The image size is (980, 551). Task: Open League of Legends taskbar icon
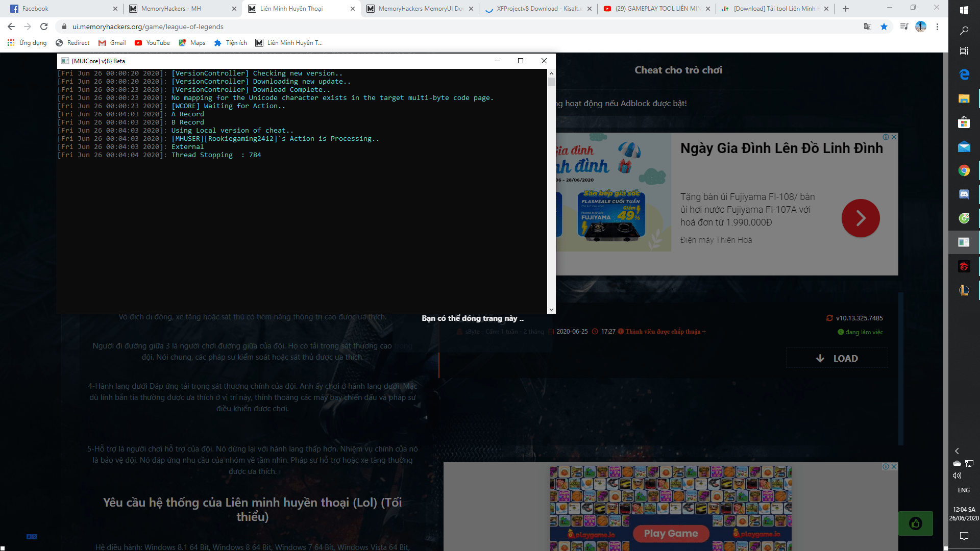[x=964, y=290]
